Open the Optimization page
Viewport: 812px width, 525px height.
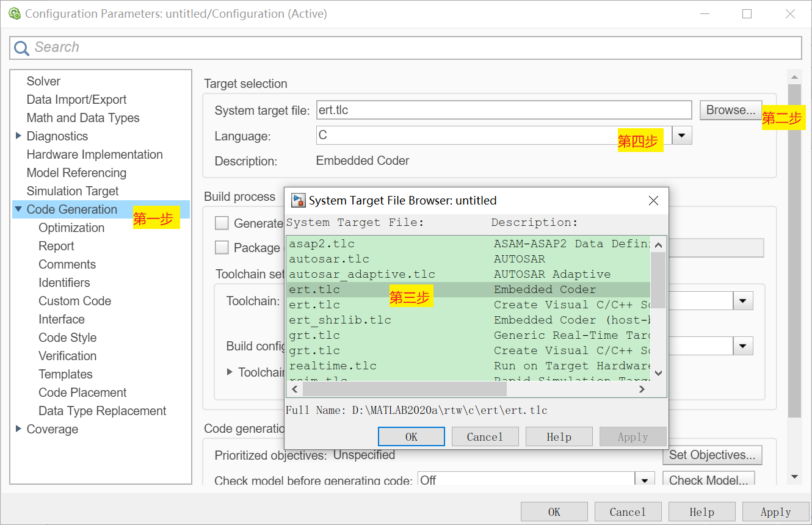coord(71,228)
